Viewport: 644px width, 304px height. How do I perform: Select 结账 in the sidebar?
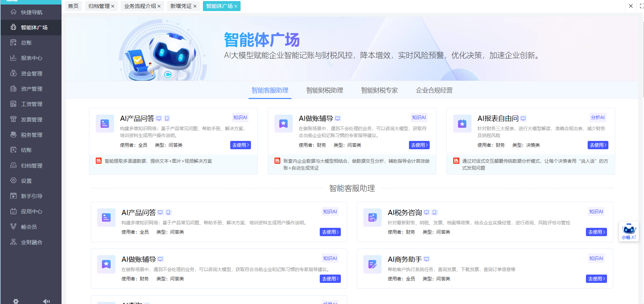point(31,150)
